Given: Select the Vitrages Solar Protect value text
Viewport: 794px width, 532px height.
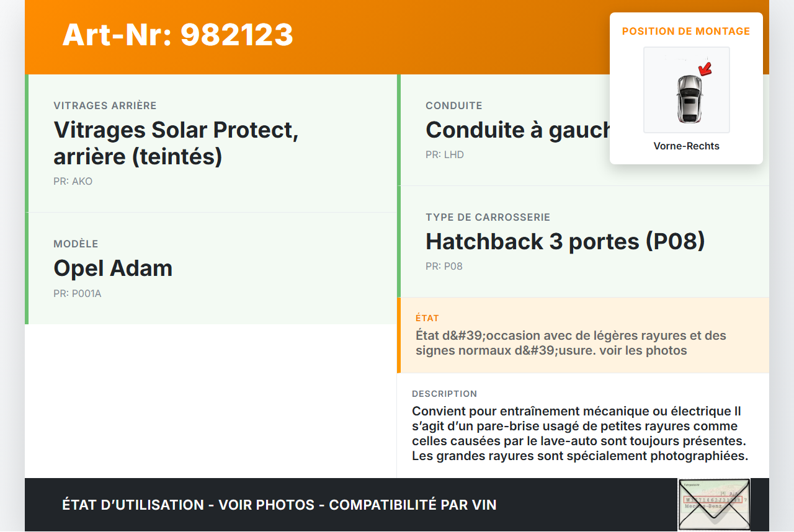Looking at the screenshot, I should (x=176, y=143).
